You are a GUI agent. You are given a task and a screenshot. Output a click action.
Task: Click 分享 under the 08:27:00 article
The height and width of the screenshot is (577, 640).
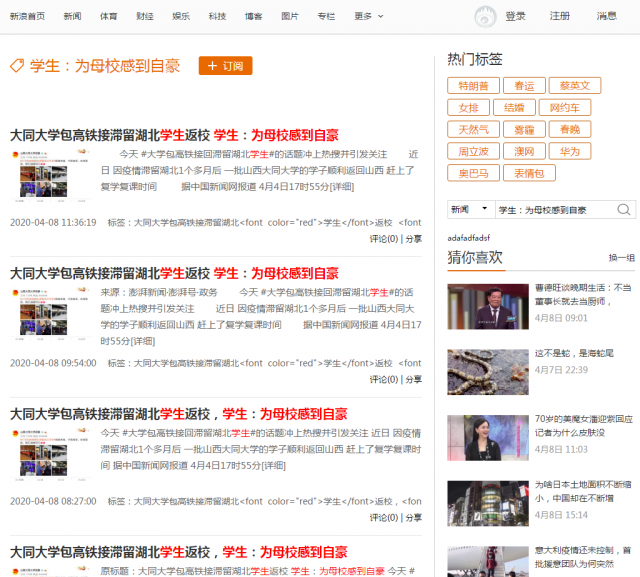(x=413, y=518)
